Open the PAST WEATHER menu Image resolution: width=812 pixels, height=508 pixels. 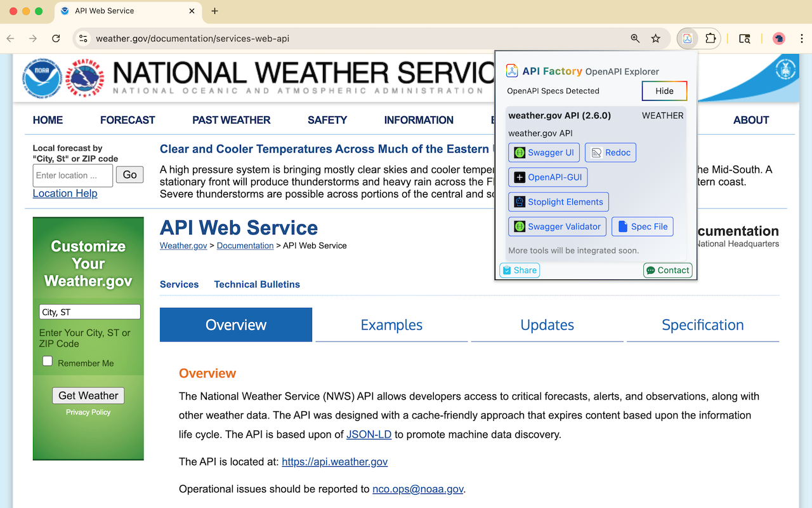pos(232,120)
